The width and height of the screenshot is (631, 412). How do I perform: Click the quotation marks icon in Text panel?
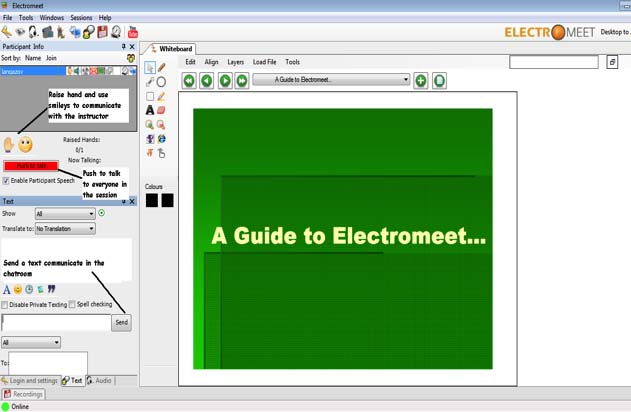pos(52,289)
